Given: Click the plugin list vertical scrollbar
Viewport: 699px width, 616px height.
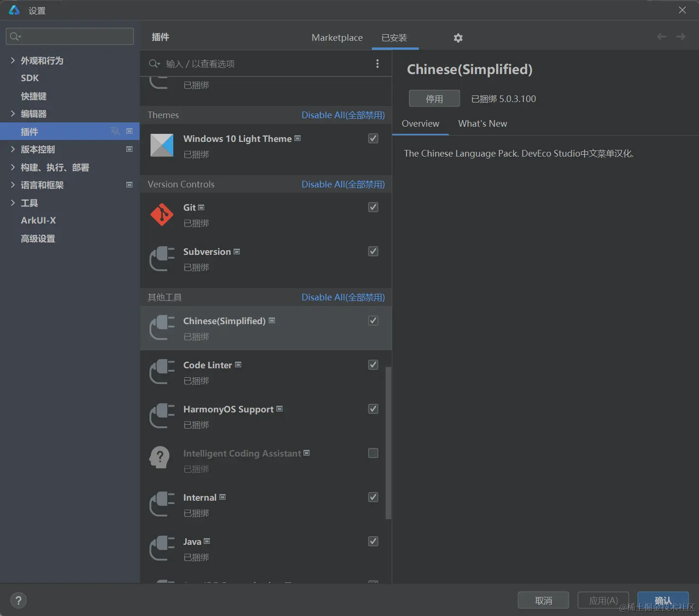Looking at the screenshot, I should (x=388, y=443).
